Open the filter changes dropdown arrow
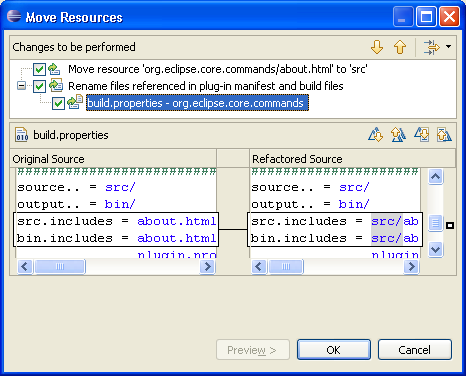 448,47
